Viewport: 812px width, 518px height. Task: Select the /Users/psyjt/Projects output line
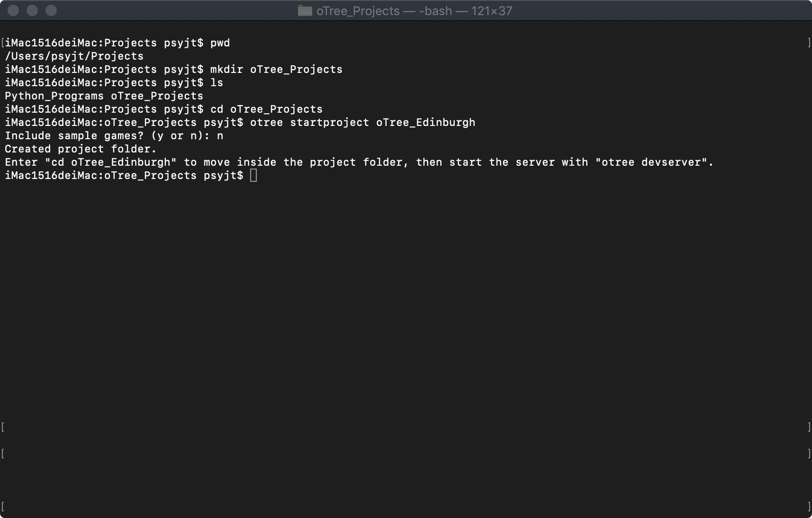(74, 56)
